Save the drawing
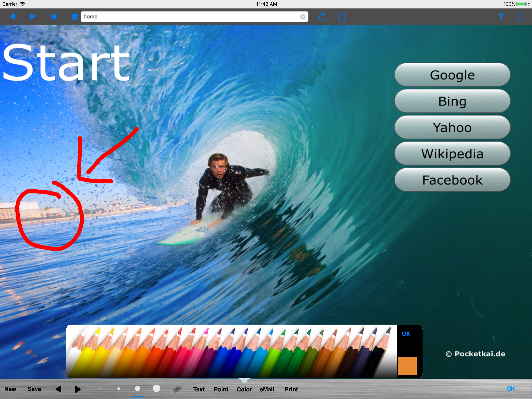This screenshot has width=532, height=399. click(x=34, y=389)
